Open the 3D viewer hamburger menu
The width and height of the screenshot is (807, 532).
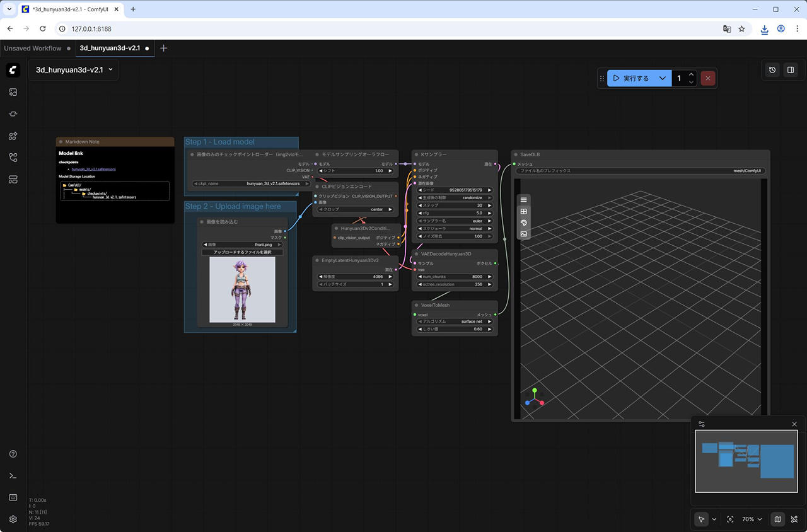523,200
